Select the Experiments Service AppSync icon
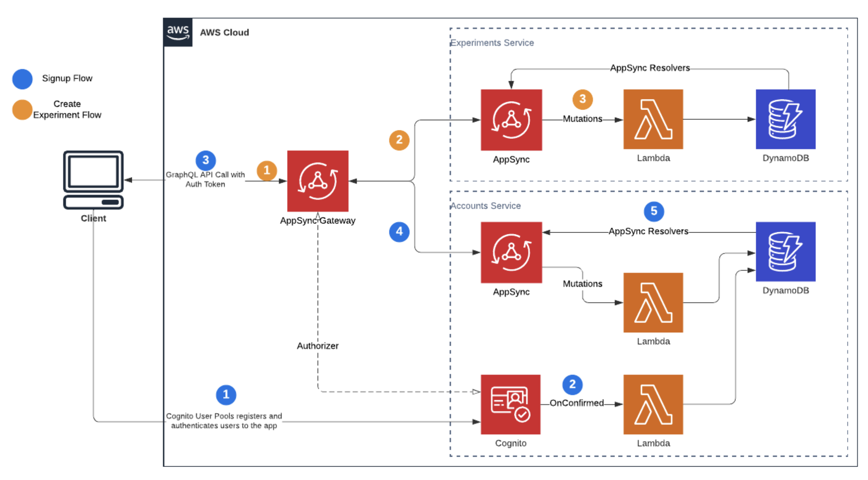 click(x=511, y=120)
